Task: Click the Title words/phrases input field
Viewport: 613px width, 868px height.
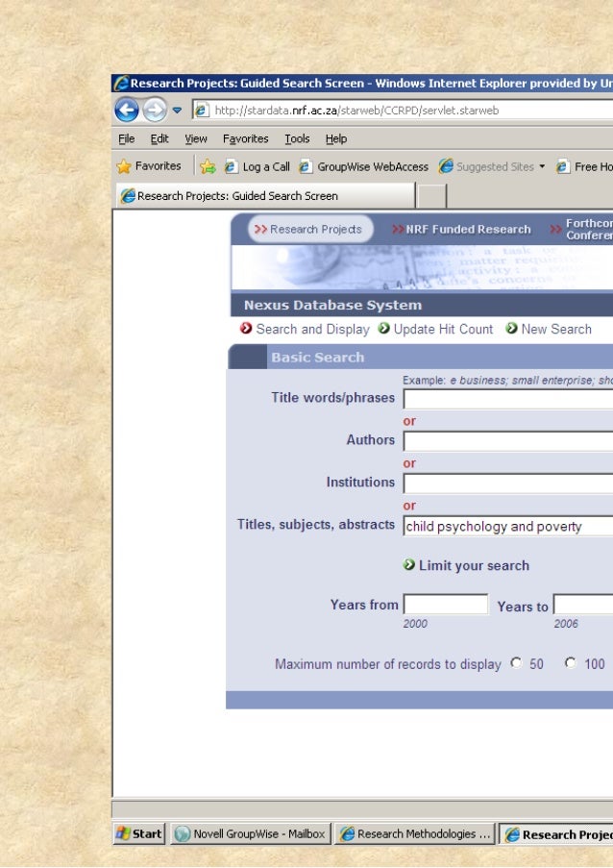Action: 508,399
